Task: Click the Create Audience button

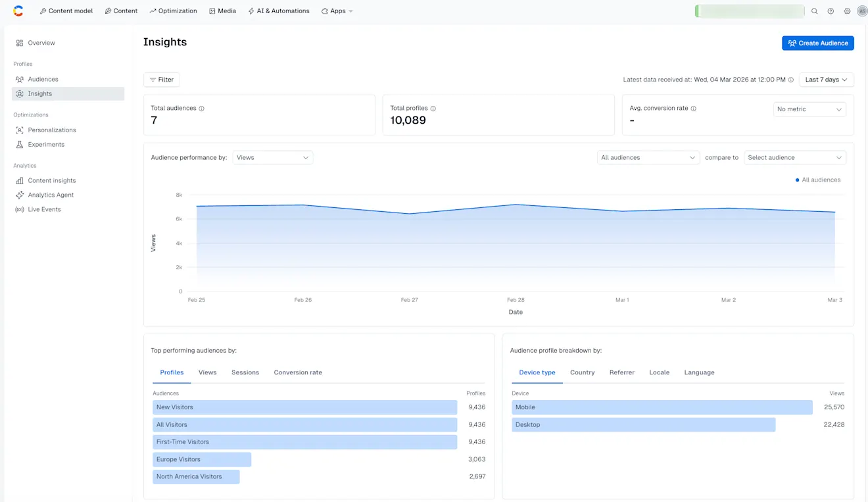Action: coord(817,43)
